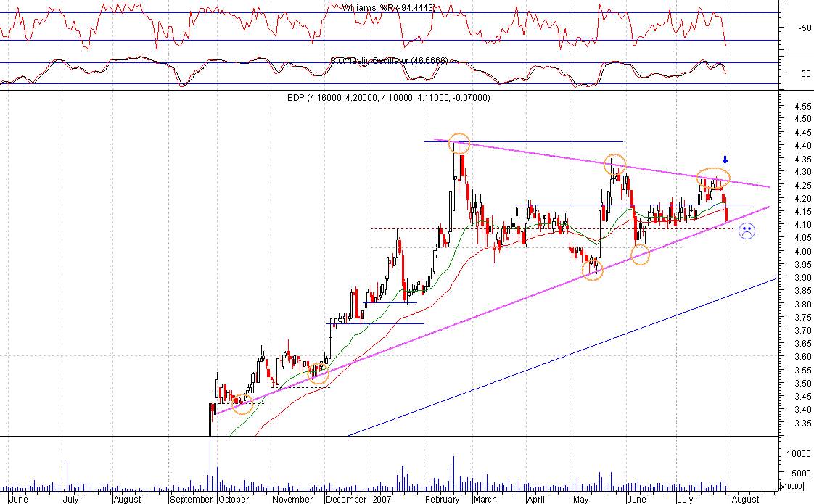Select the 5000 volume axis label

(801, 474)
